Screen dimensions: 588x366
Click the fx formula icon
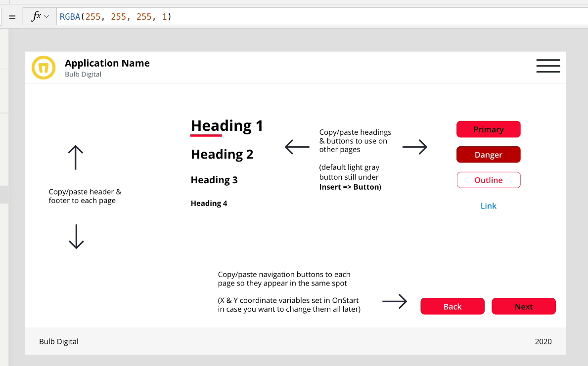click(35, 16)
